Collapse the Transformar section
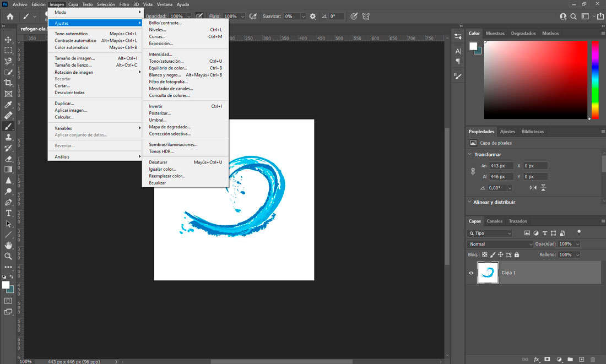This screenshot has height=364, width=606. 470,155
